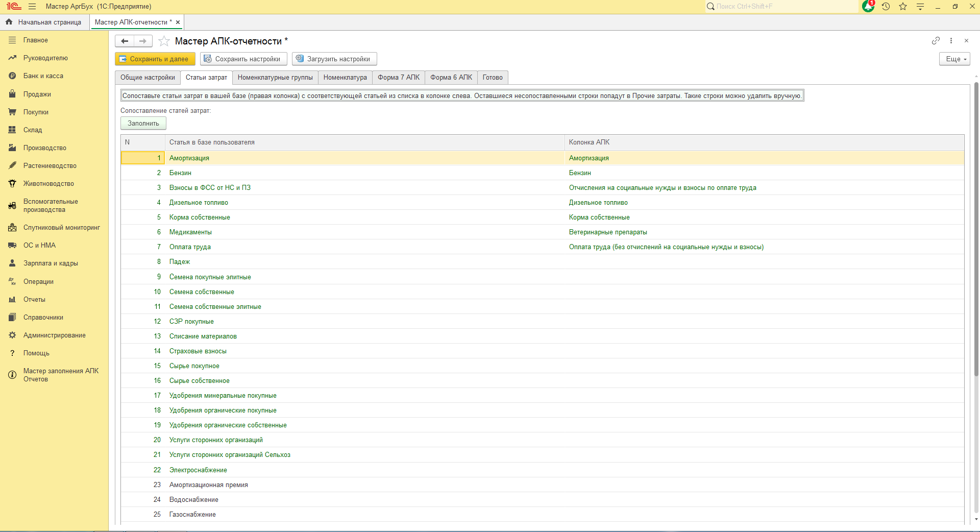Viewport: 980px width, 532px height.
Task: Click Сохранить настройки button
Action: pos(243,59)
